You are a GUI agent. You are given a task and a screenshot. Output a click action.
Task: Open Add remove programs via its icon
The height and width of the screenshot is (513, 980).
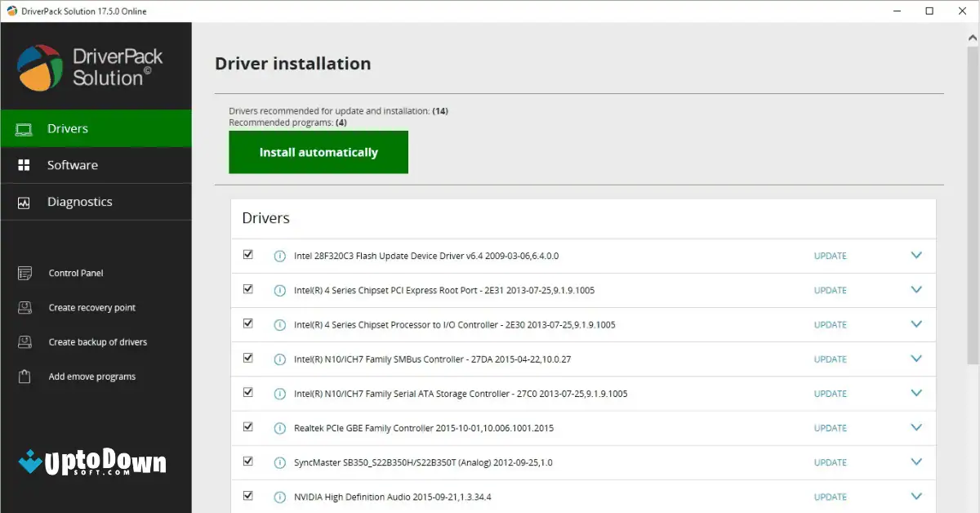click(24, 376)
